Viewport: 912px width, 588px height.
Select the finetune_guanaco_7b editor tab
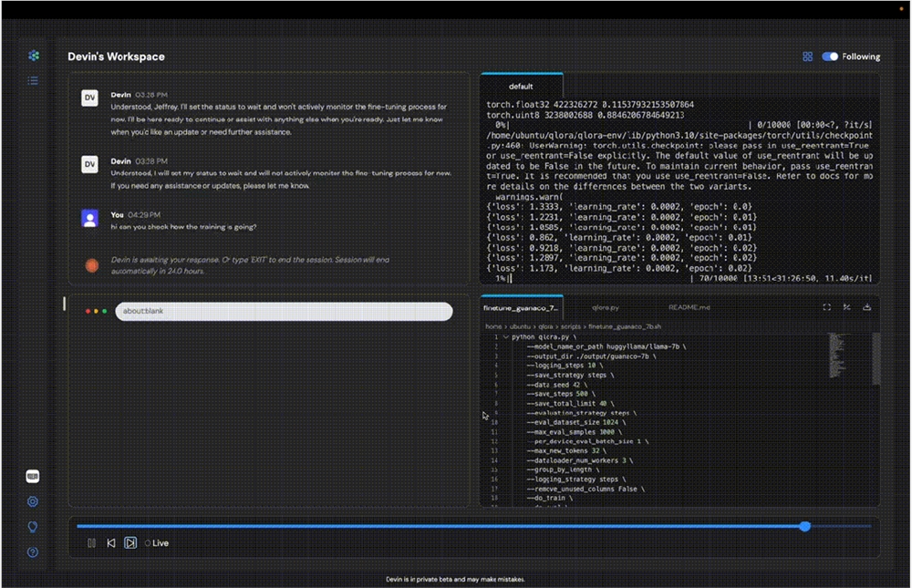[521, 307]
